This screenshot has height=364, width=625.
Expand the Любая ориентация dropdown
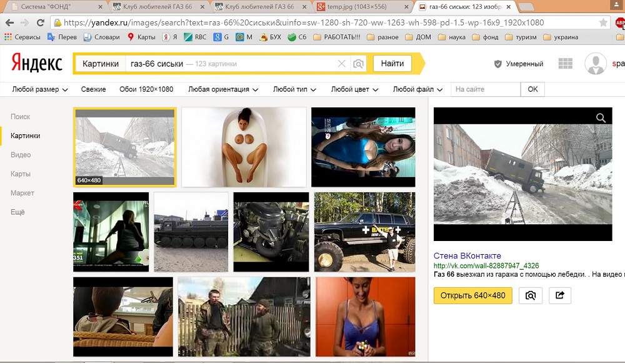click(223, 89)
